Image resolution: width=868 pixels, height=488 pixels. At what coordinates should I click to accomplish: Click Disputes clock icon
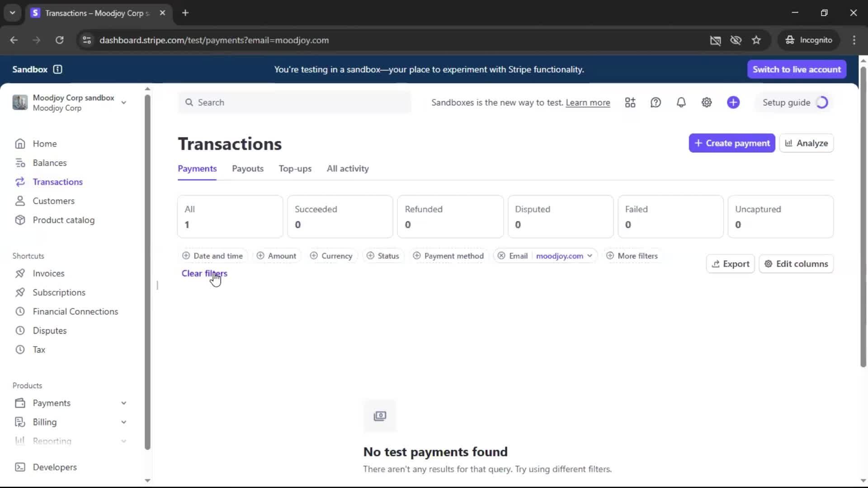(x=20, y=330)
